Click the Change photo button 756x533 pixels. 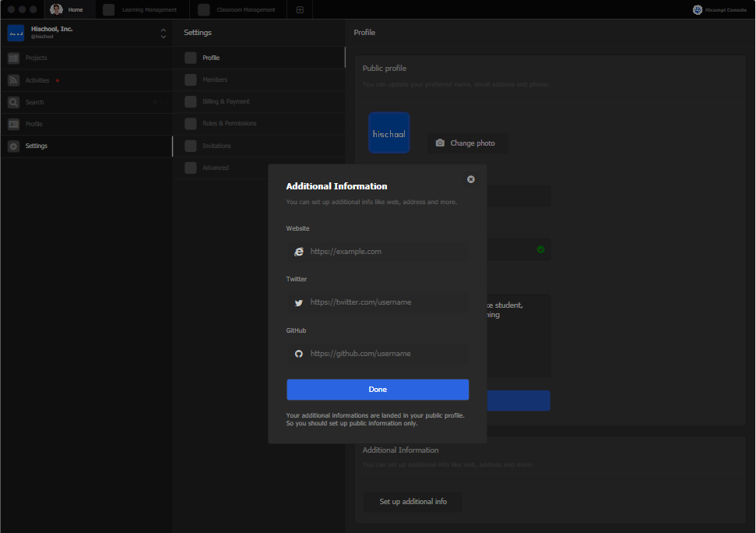pyautogui.click(x=466, y=143)
